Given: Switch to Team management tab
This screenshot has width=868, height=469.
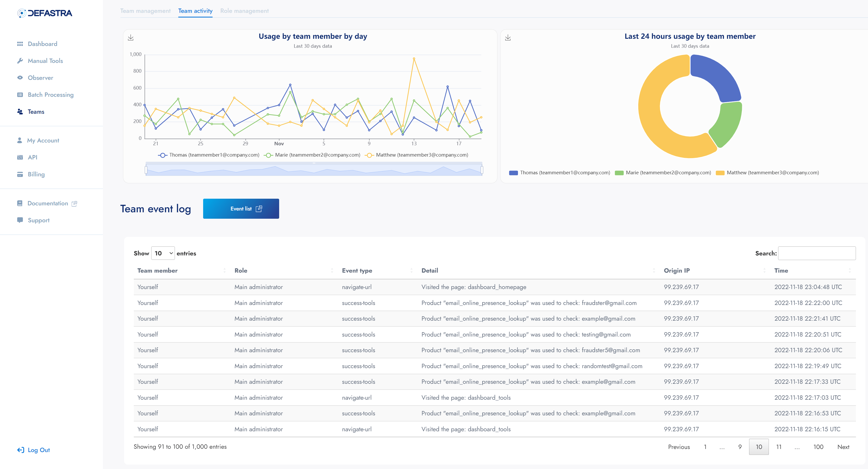Looking at the screenshot, I should click(145, 11).
